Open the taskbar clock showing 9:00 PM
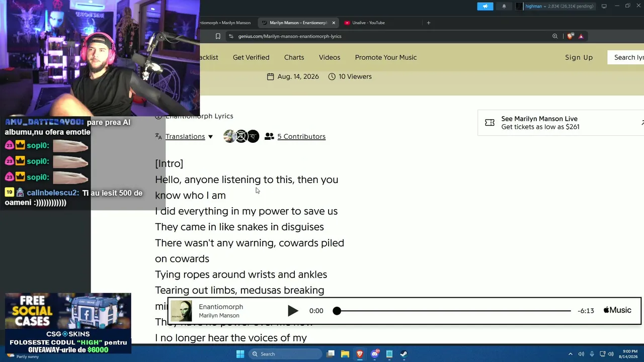 click(629, 354)
